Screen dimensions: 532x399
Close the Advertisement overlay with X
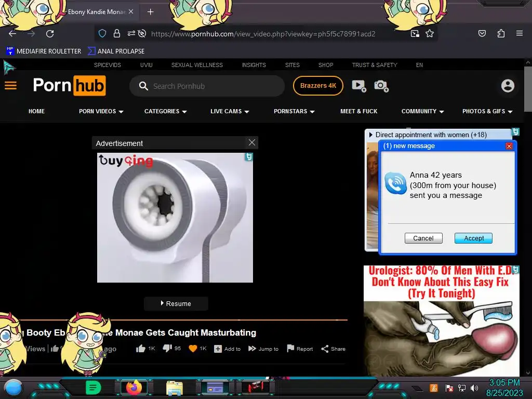tap(252, 142)
